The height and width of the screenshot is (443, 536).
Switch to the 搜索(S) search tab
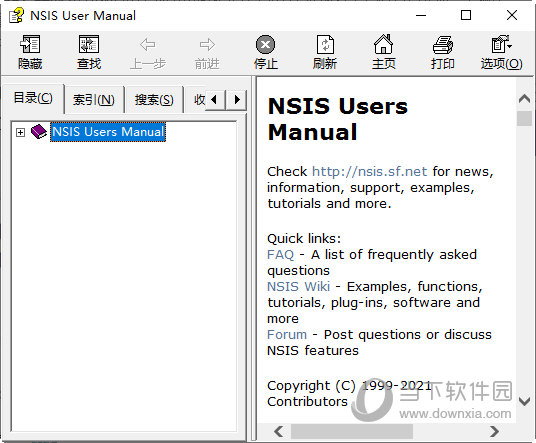click(154, 100)
